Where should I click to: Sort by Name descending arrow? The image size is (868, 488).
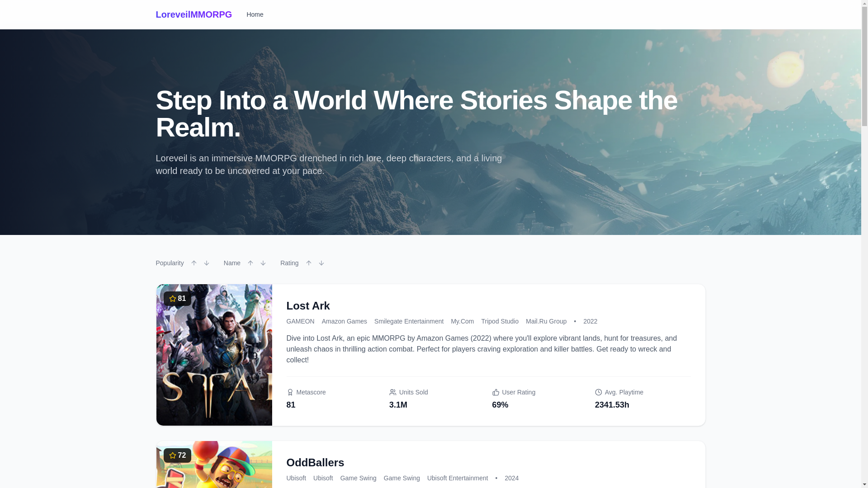point(263,263)
